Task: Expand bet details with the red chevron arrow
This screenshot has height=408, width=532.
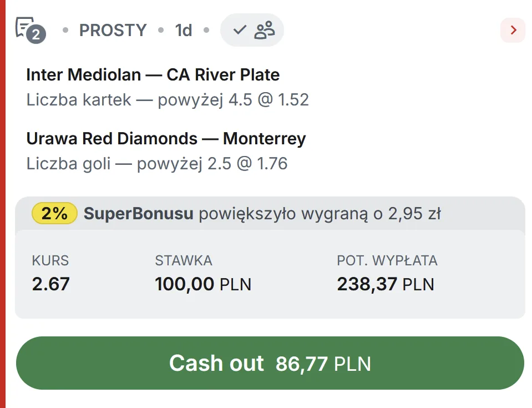Action: tap(513, 30)
